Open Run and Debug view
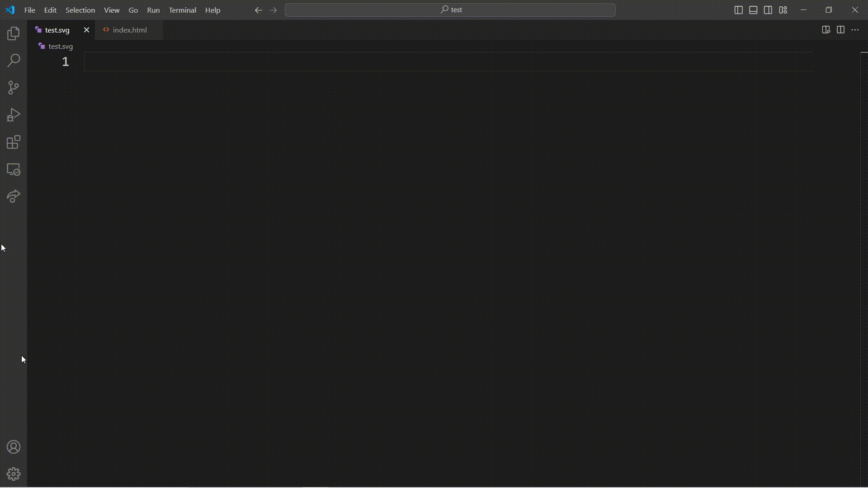 pos(14,115)
